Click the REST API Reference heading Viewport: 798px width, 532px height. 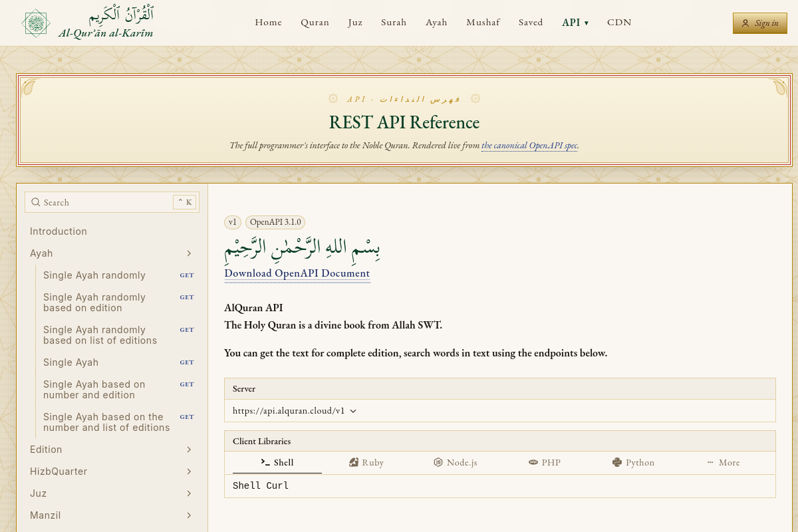point(404,123)
